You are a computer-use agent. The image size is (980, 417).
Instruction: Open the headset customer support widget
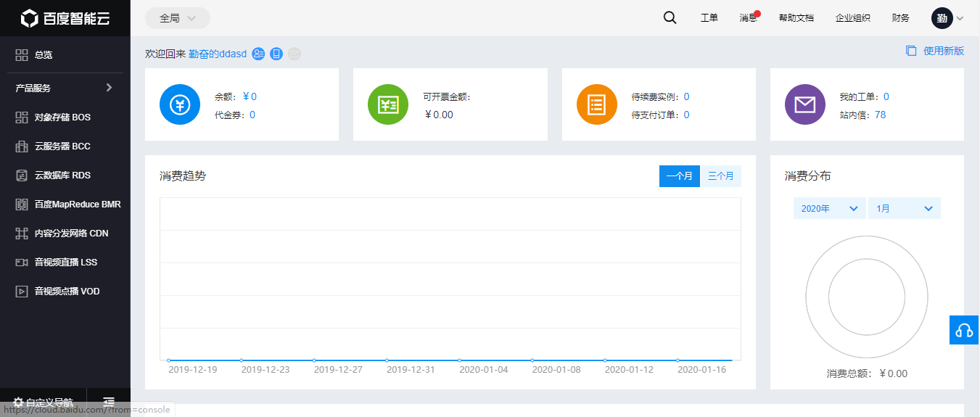tap(964, 330)
